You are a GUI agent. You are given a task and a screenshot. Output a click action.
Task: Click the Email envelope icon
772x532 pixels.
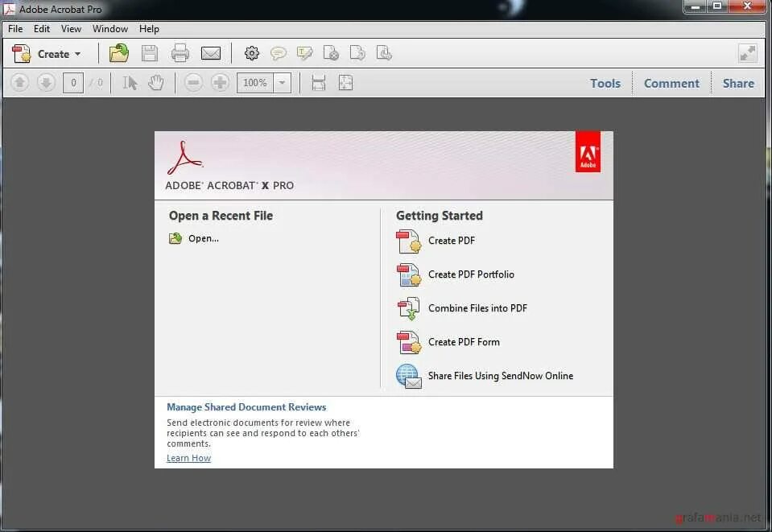211,53
